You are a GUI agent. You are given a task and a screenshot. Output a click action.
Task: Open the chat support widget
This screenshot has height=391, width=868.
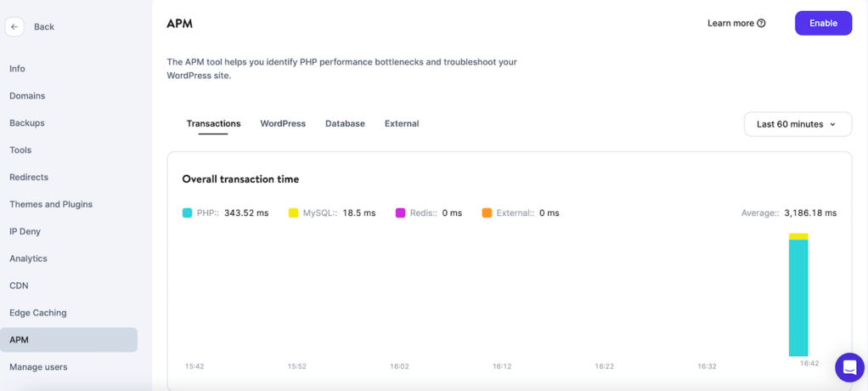[x=849, y=367]
